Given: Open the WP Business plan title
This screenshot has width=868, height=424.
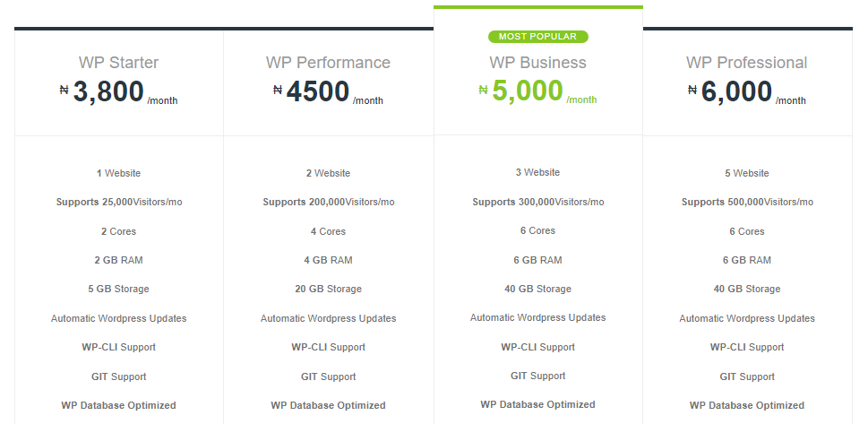Looking at the screenshot, I should point(537,63).
